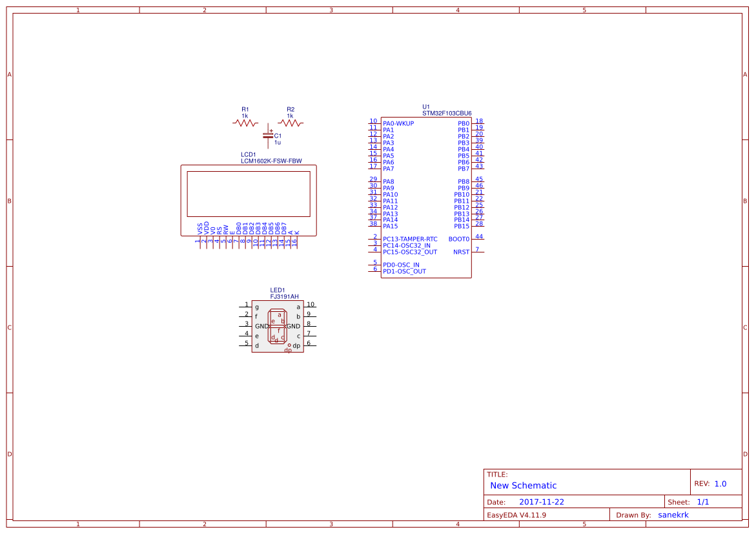This screenshot has width=756, height=534.
Task: Select the PA0-WKUP pin label
Action: pyautogui.click(x=398, y=123)
